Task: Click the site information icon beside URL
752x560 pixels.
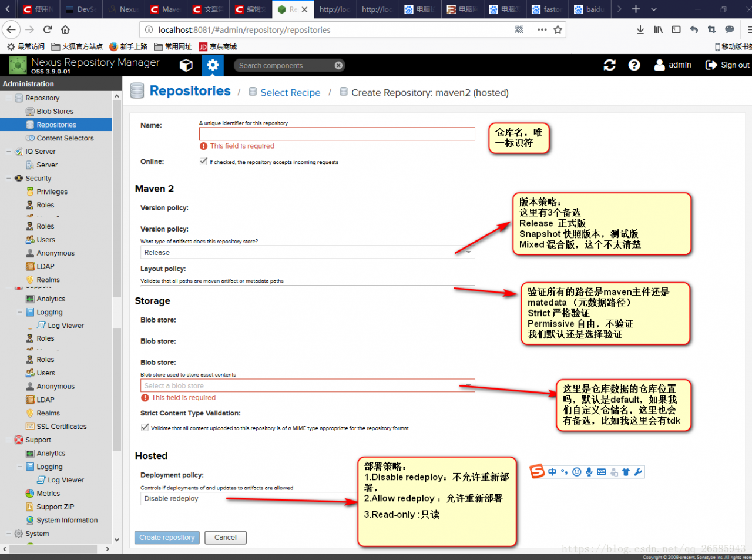Action: (x=149, y=30)
